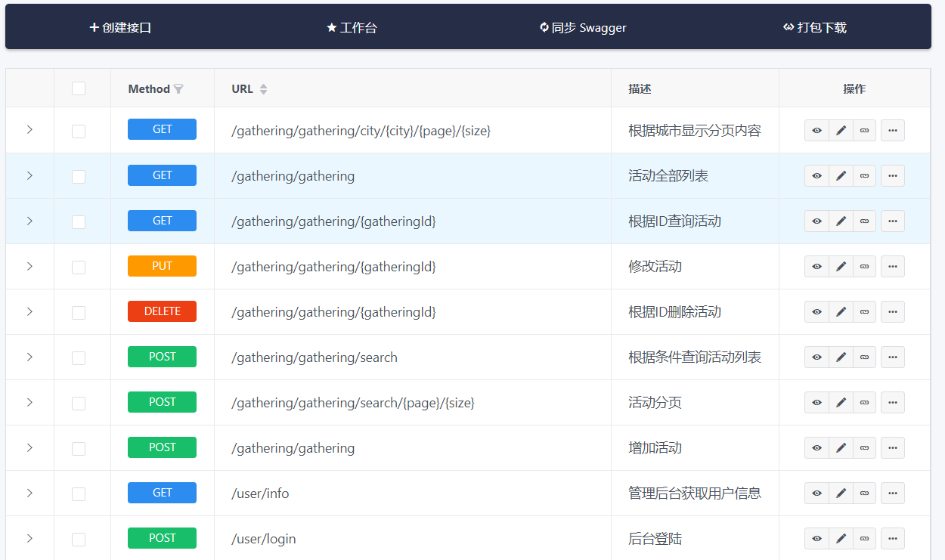Tick the select-all checkbox in the table header
This screenshot has height=560, width=945.
(x=79, y=88)
